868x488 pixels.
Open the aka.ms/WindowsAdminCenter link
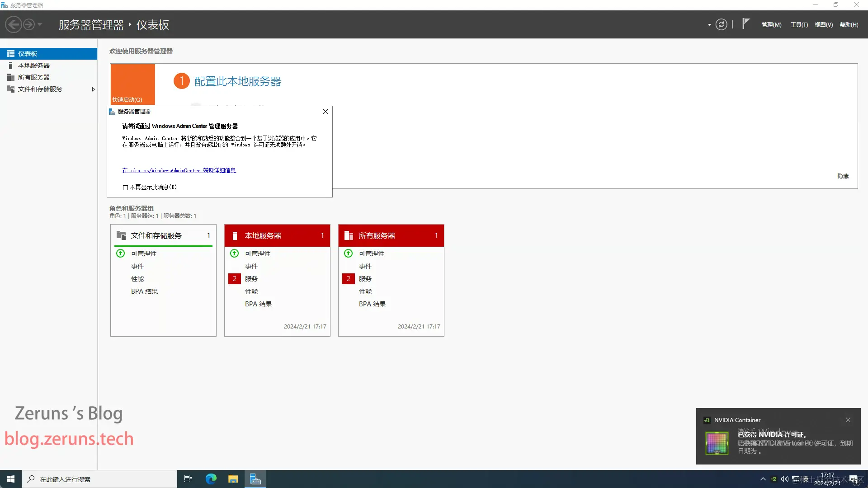[179, 171]
